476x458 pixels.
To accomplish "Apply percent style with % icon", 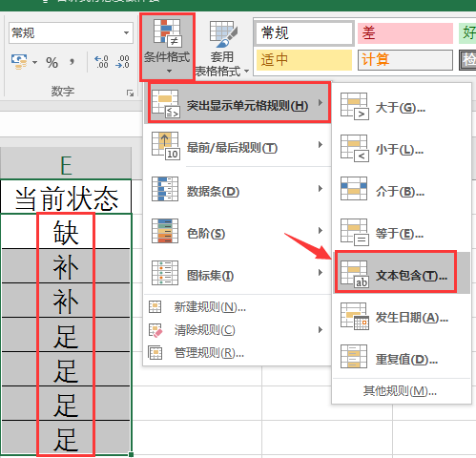I will coord(52,62).
